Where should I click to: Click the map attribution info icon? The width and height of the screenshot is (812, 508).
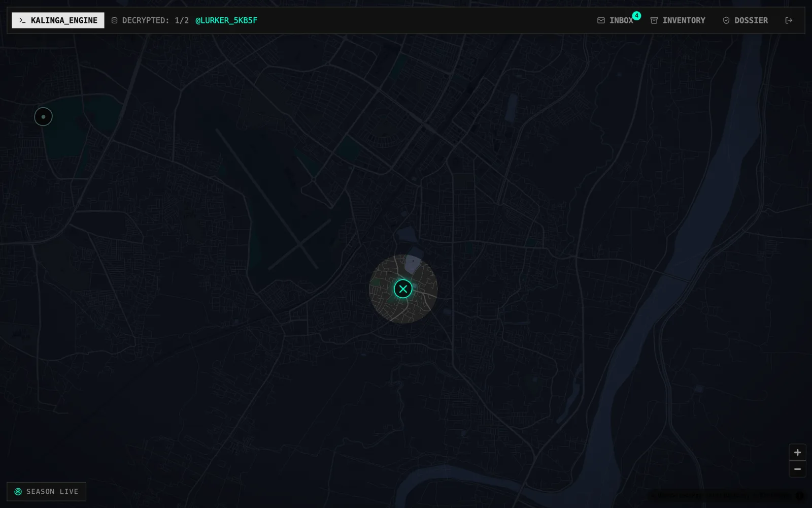coord(800,496)
